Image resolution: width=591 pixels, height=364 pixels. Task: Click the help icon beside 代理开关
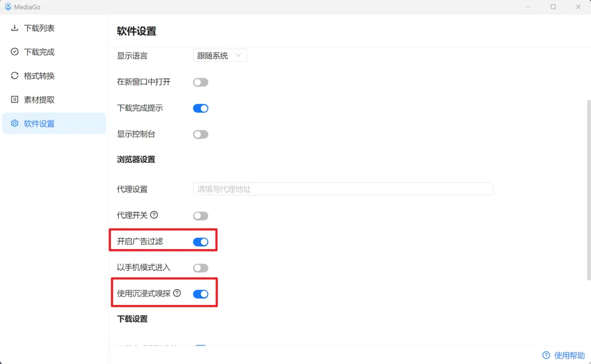[154, 215]
